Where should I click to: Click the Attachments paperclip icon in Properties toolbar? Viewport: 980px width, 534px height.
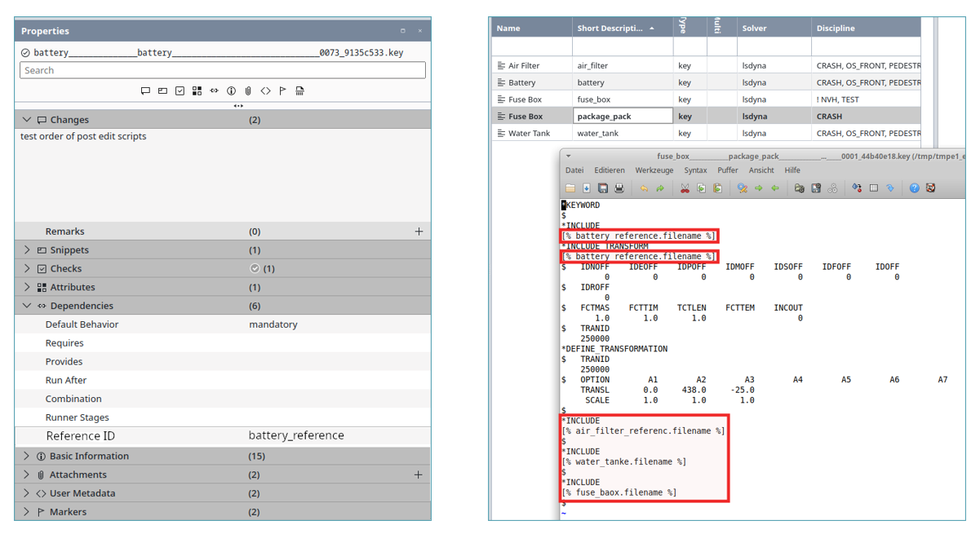pyautogui.click(x=248, y=91)
